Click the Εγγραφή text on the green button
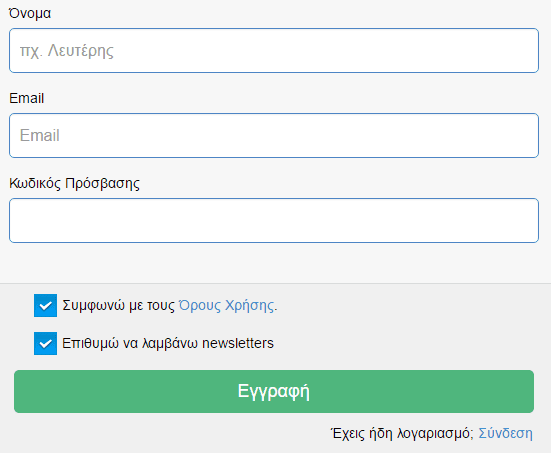Image resolution: width=551 pixels, height=453 pixels. click(274, 391)
